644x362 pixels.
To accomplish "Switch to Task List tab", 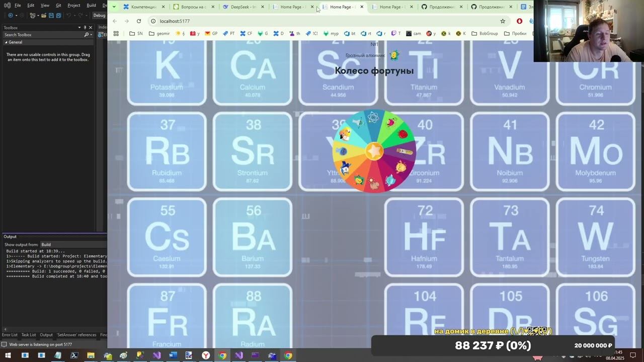I will click(29, 335).
